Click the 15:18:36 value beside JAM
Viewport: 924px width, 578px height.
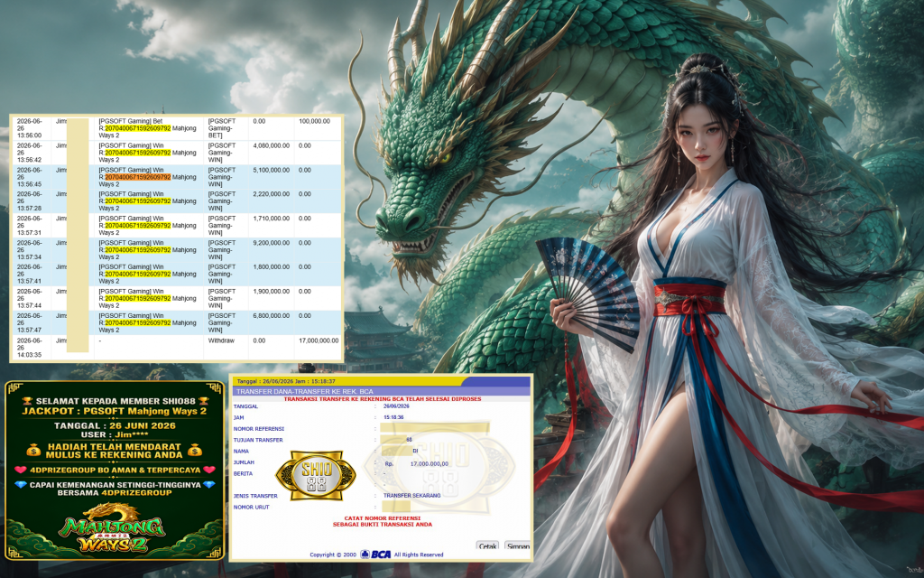click(393, 417)
